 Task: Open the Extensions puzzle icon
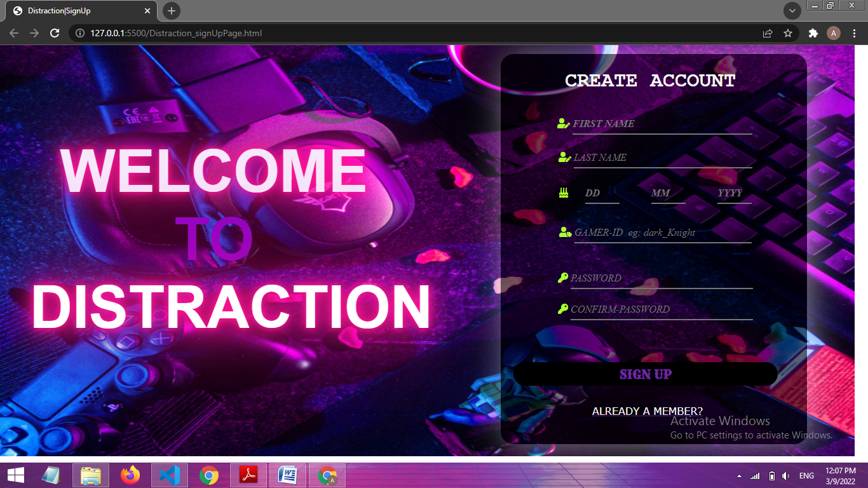[x=813, y=33]
